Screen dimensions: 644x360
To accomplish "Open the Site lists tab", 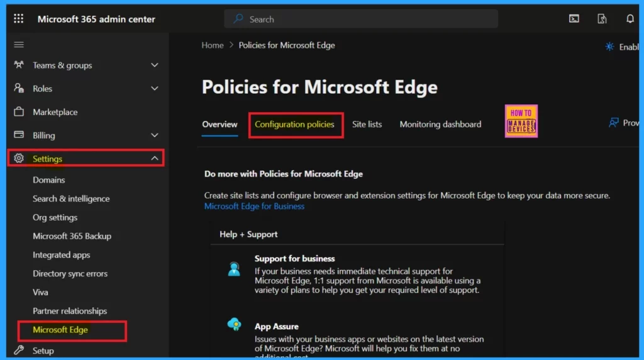I will 367,124.
